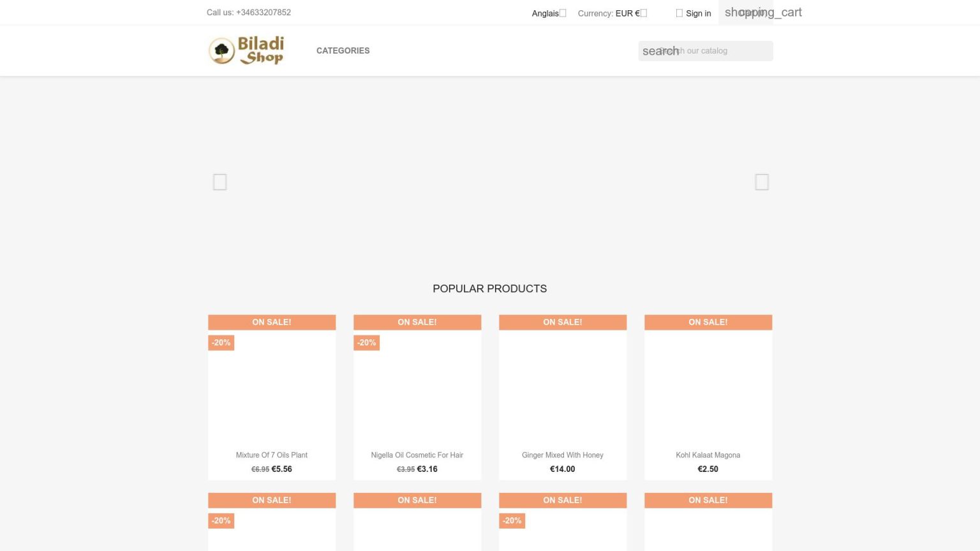This screenshot has width=980, height=551.
Task: Open Nigella Oil Cosmetic For Hair product
Action: (x=417, y=455)
